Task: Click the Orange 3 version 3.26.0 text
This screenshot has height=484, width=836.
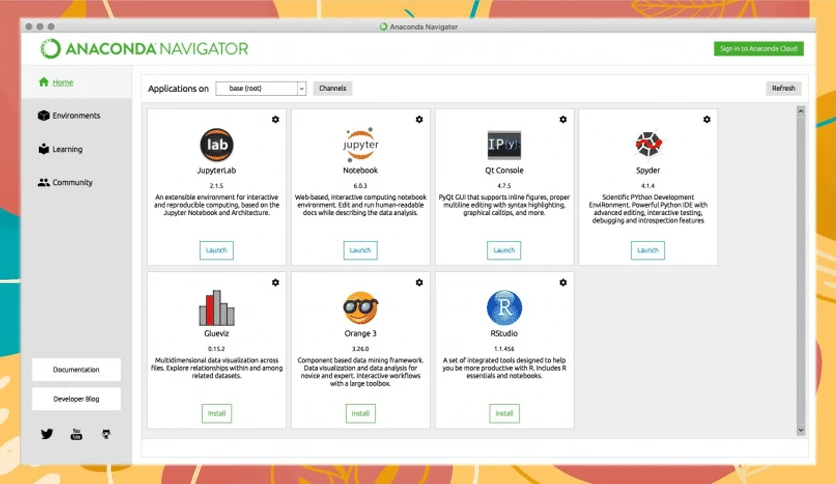Action: click(360, 349)
